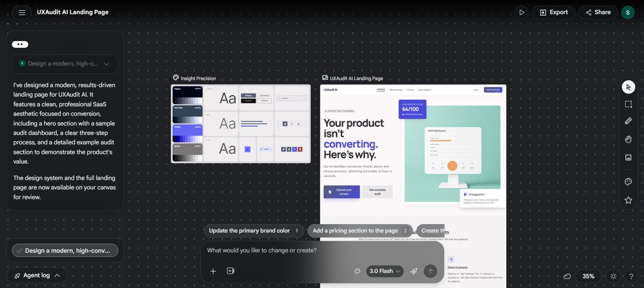
Task: Select the image tool in side toolbar
Action: [628, 157]
